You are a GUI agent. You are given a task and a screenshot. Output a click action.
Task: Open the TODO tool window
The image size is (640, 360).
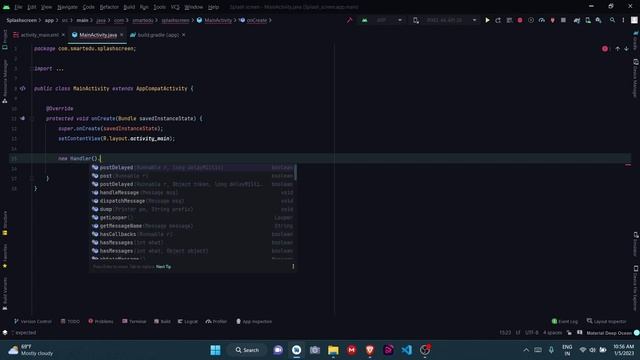point(70,321)
